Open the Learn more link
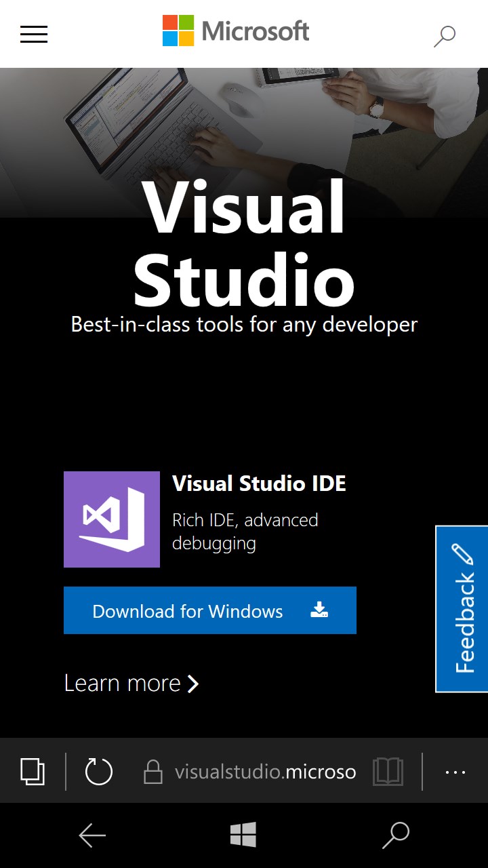The width and height of the screenshot is (488, 868). (x=131, y=683)
